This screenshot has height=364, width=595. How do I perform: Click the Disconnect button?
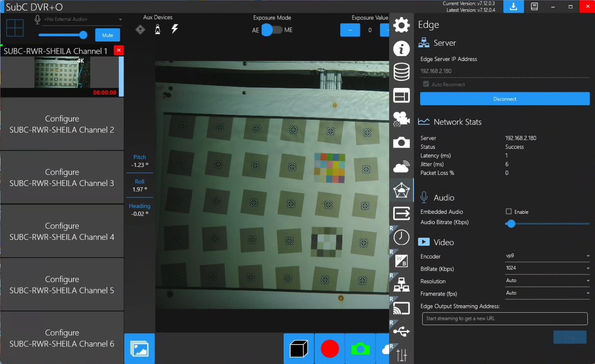tap(504, 99)
